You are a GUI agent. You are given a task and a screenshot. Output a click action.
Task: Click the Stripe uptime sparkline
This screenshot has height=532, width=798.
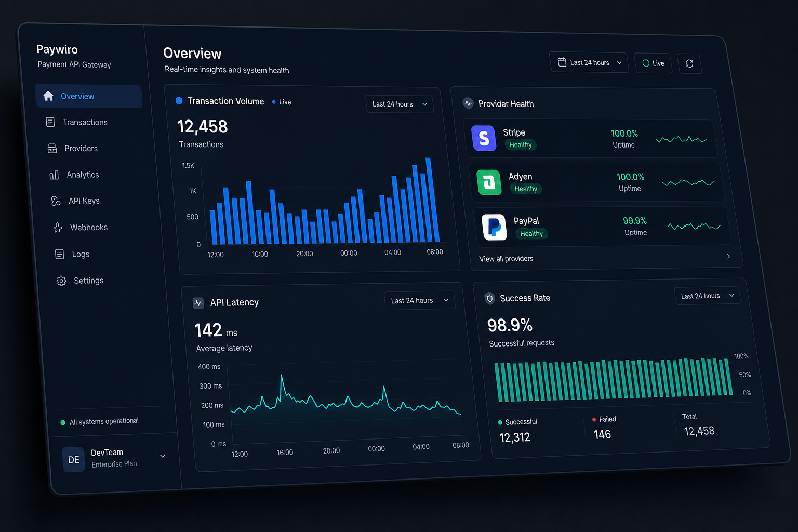click(x=682, y=139)
